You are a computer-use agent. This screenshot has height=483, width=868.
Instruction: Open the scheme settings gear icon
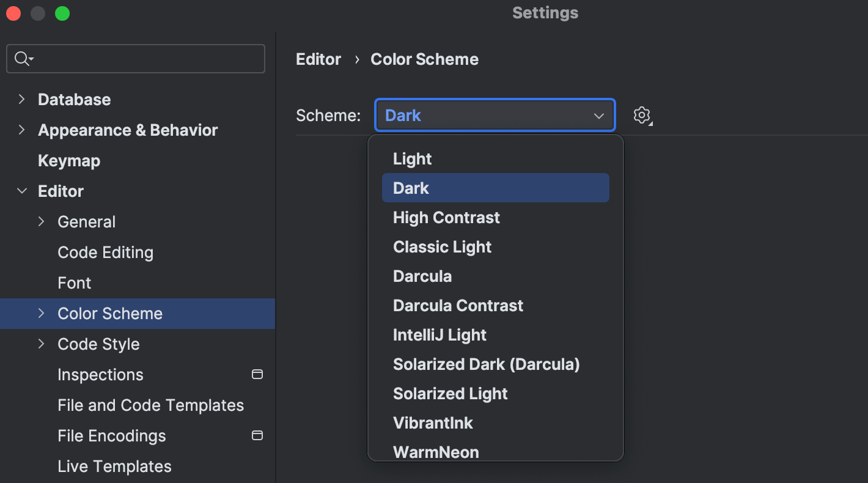click(642, 115)
